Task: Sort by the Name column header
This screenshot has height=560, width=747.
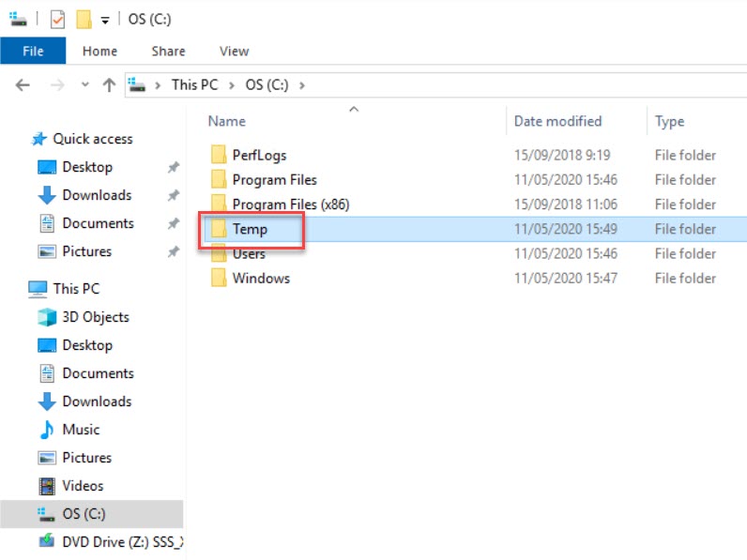Action: pos(227,121)
